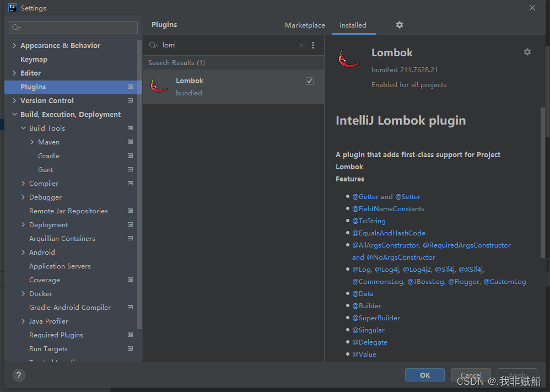Click the plugin description vertical scrollbar

543,182
